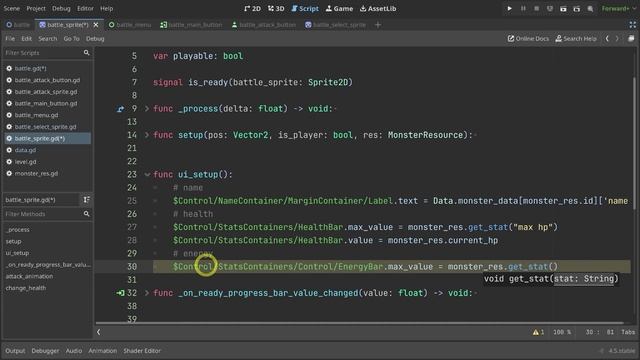Run specific scene clapperboard icon
Screen dimensions: 640x360
click(x=577, y=8)
